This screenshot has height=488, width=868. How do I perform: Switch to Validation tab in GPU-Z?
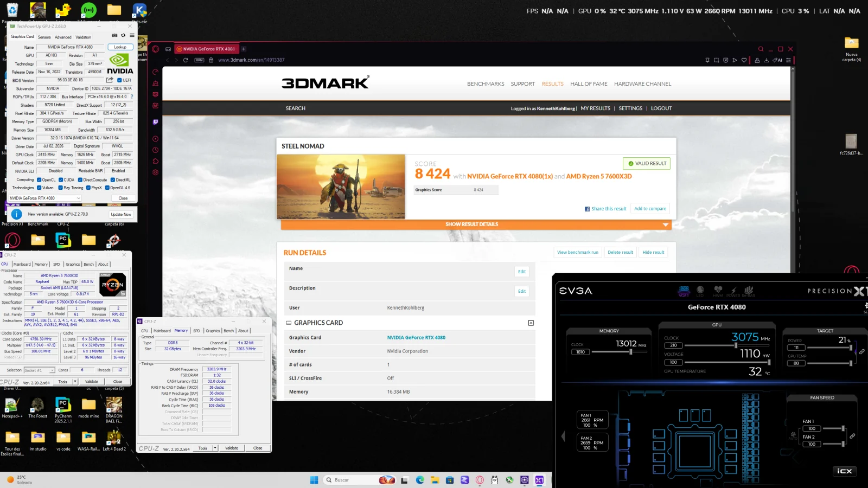(x=83, y=37)
